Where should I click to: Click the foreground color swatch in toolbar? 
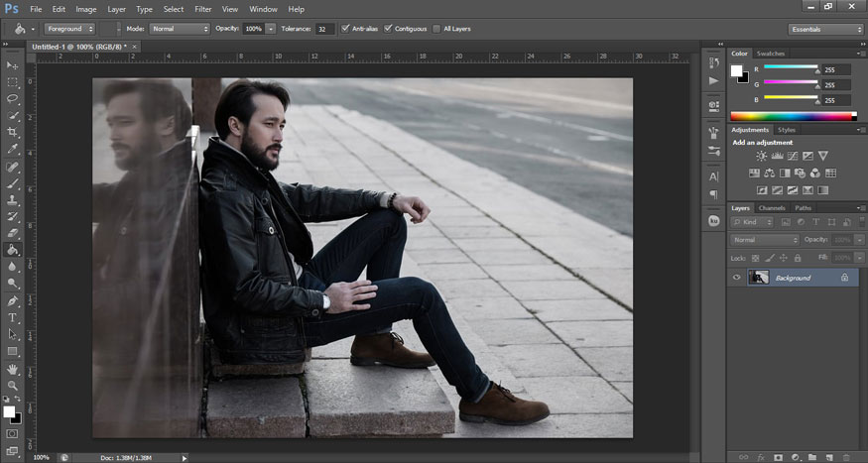point(9,411)
